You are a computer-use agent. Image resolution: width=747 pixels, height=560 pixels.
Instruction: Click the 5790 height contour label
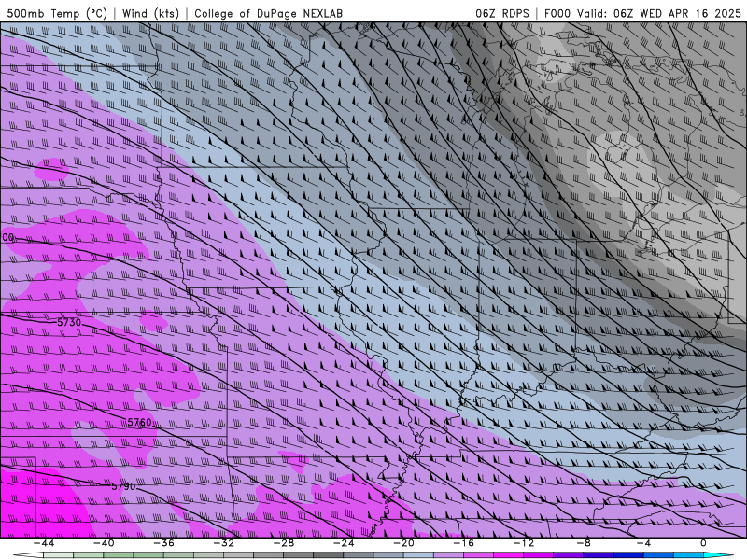point(124,486)
